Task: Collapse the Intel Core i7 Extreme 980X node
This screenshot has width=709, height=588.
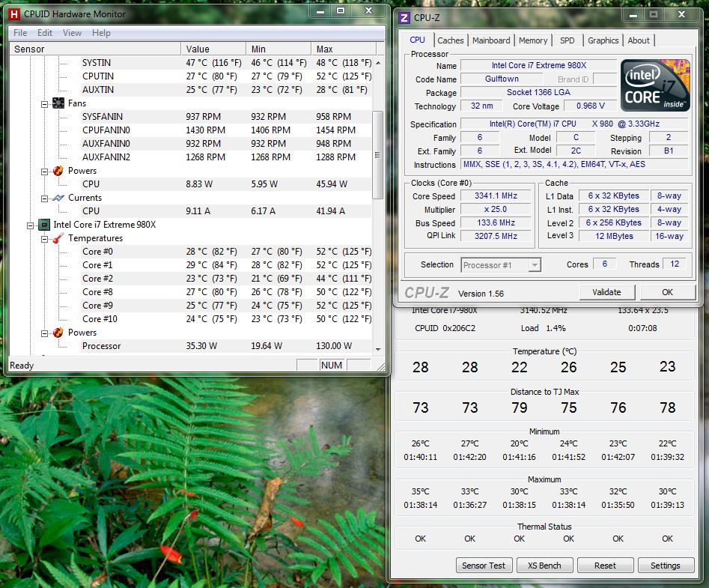Action: (30, 225)
